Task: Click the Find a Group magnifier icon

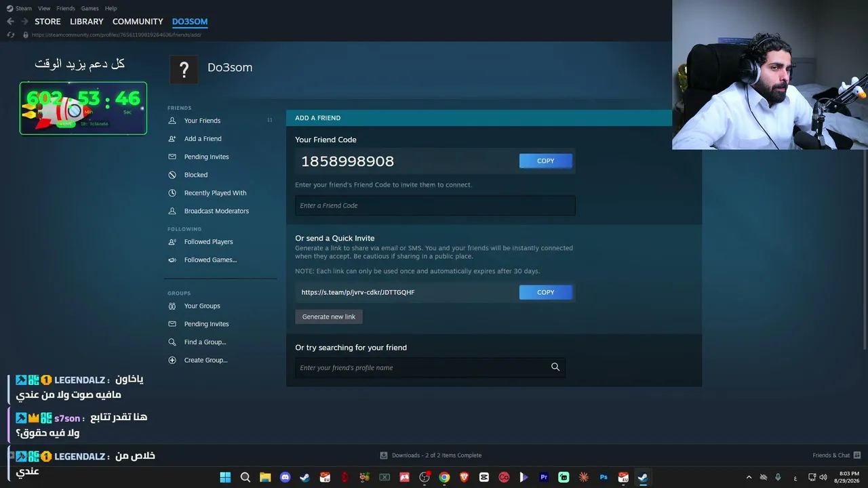Action: [172, 342]
